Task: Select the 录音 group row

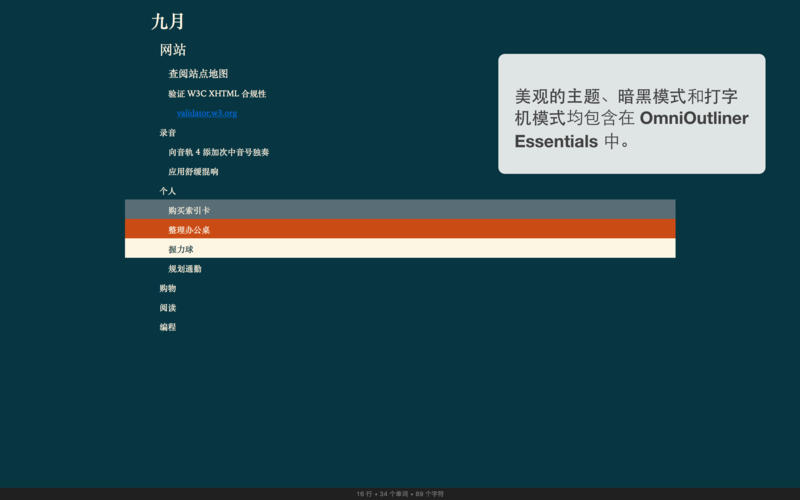Action: [x=168, y=133]
